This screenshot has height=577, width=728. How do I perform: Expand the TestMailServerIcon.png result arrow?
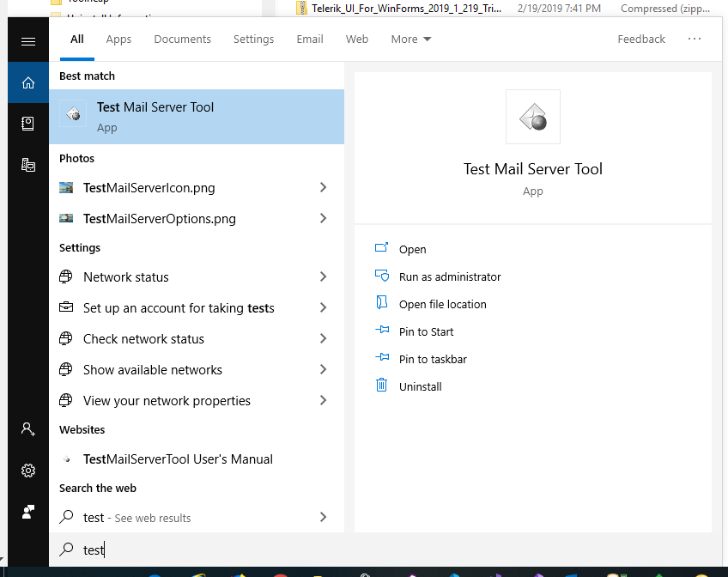pos(323,188)
